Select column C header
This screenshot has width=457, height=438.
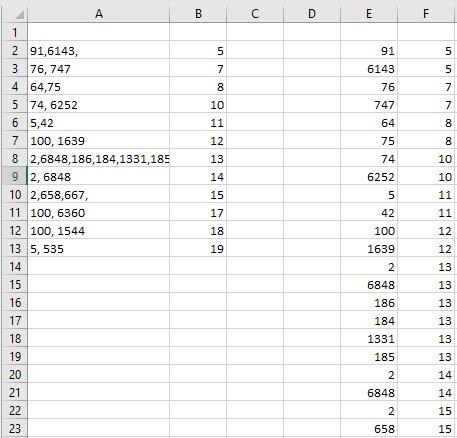click(x=255, y=14)
